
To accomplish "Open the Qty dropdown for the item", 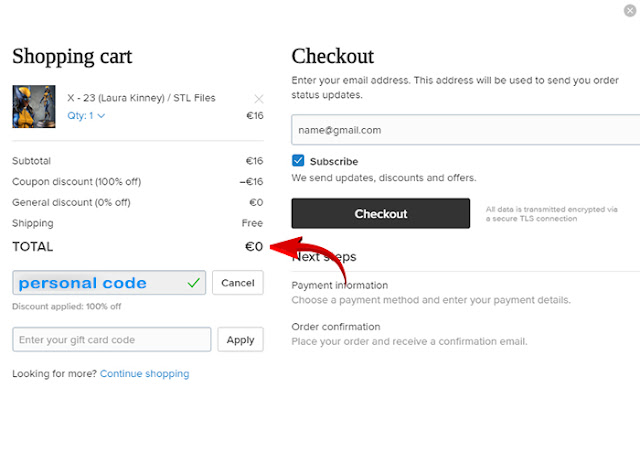I will [x=86, y=116].
